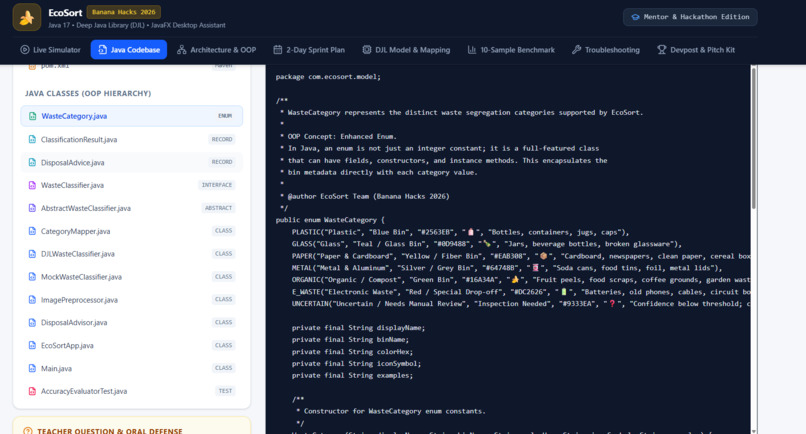Click the 'private final String colorHex;' line
Viewport: 806px width, 434px height.
point(353,352)
